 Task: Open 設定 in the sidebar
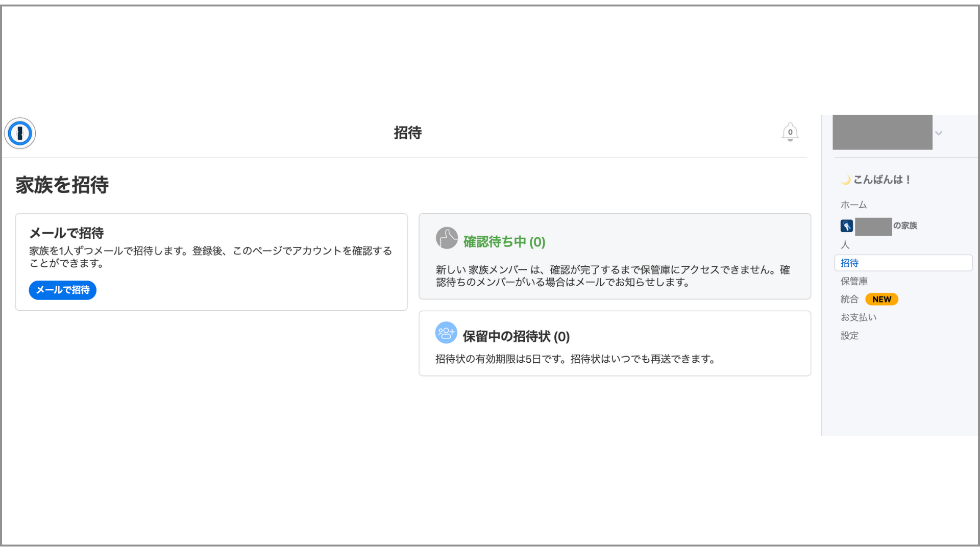coord(850,336)
